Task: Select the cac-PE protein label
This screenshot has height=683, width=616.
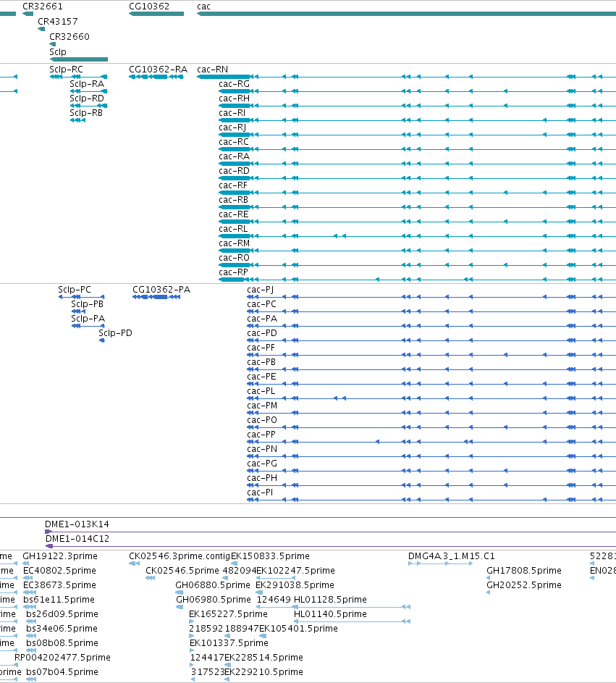Action: [261, 377]
